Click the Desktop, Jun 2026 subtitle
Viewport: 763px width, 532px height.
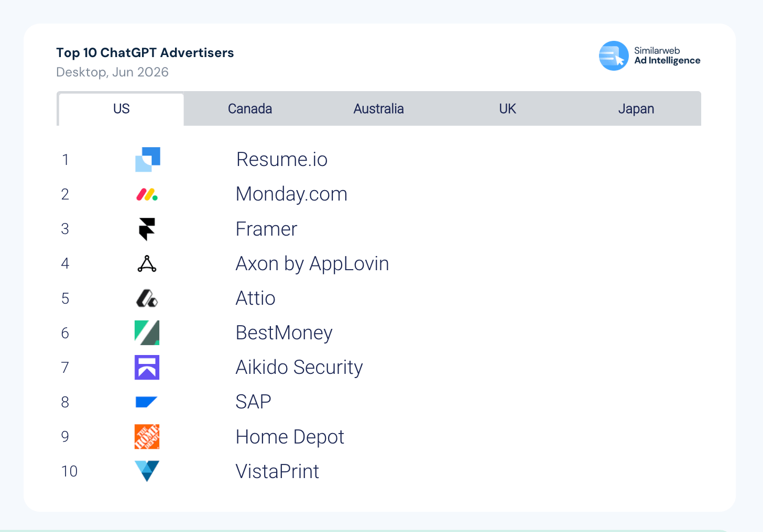pos(112,72)
